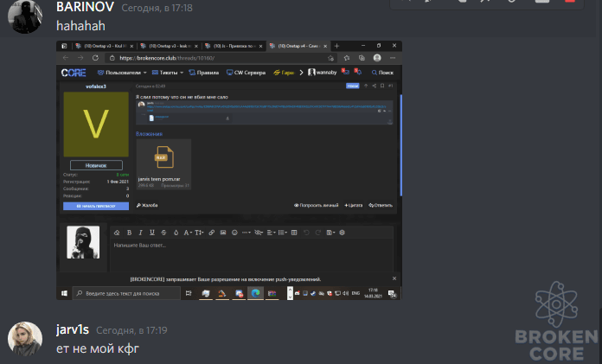Select the 'Onetap v4 - Слив' browser tab
The image size is (602, 364).
(x=298, y=46)
